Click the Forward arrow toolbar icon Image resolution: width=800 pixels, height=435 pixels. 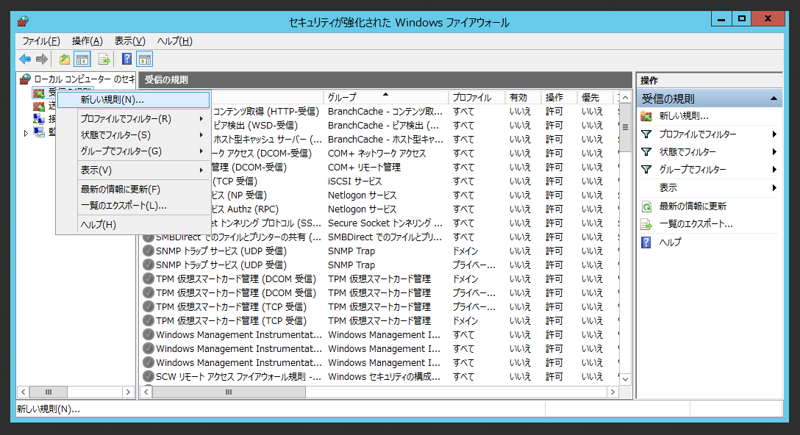[x=42, y=59]
